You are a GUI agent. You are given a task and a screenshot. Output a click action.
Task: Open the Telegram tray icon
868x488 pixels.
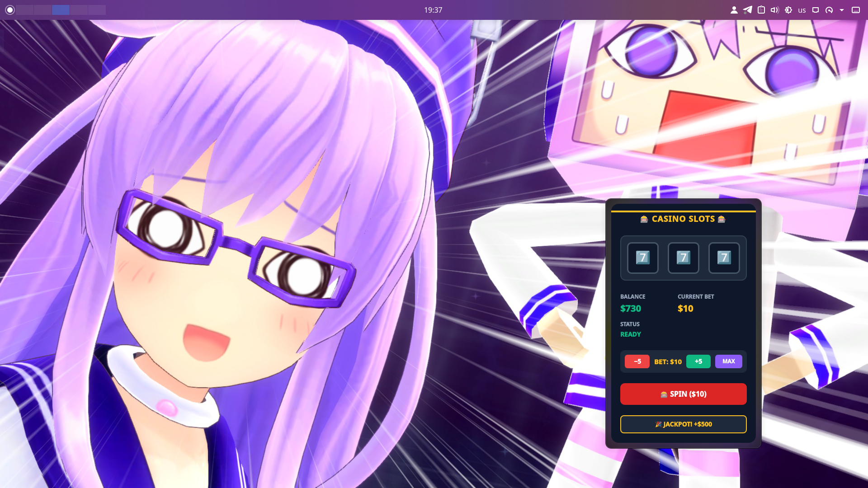pos(748,10)
